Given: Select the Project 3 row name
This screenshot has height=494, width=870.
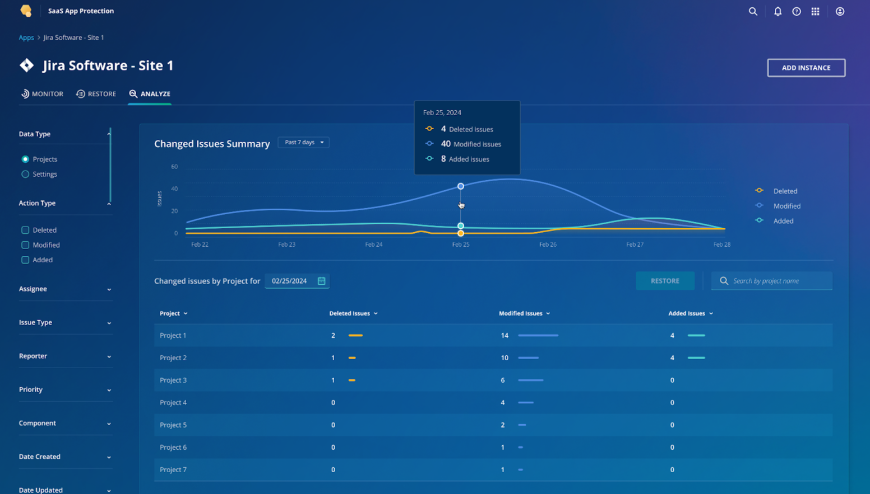Looking at the screenshot, I should coord(173,380).
